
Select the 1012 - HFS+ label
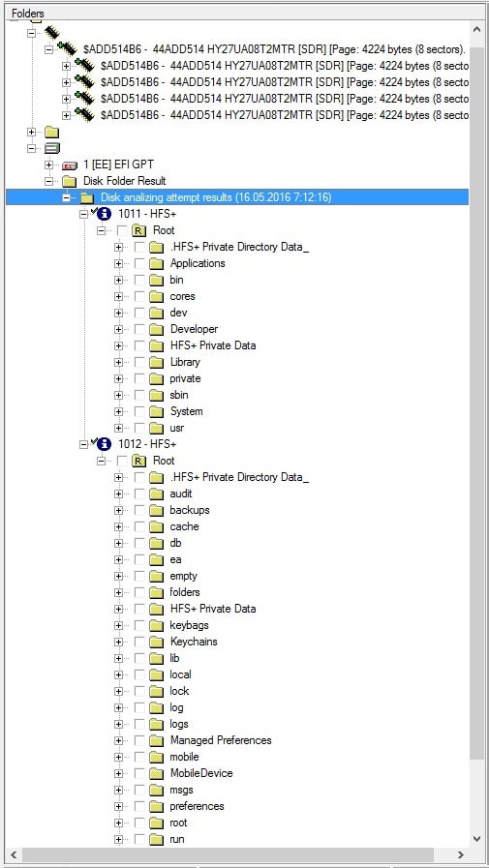[147, 444]
